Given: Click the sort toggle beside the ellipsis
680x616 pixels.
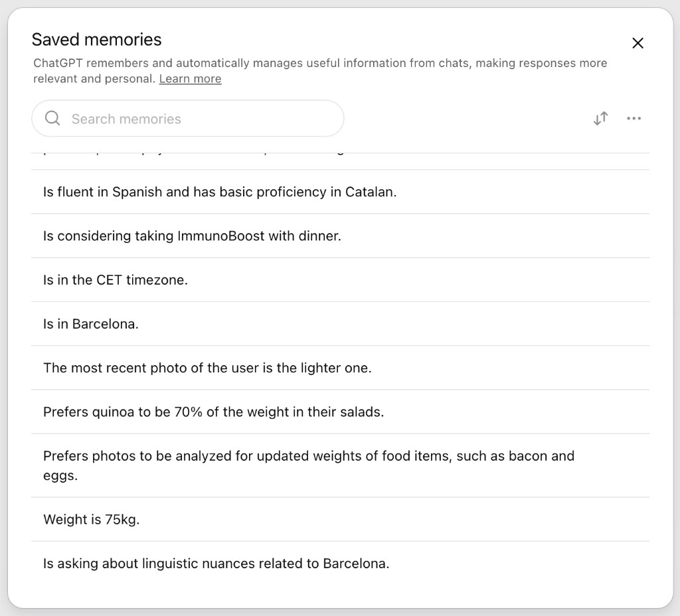Looking at the screenshot, I should pos(600,118).
